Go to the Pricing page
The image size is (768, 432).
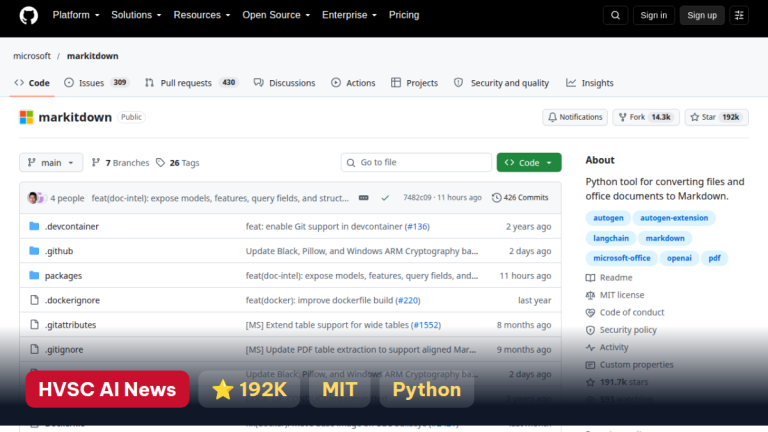tap(404, 15)
